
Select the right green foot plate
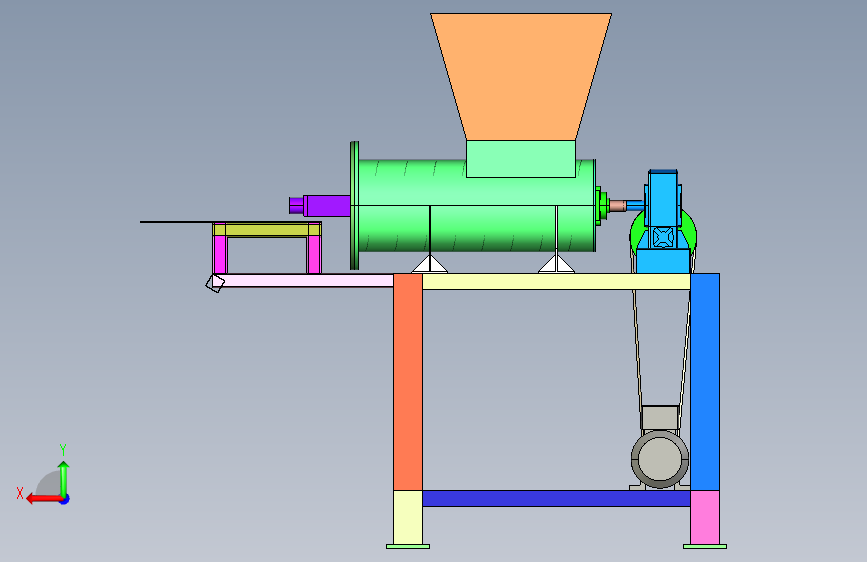point(705,547)
